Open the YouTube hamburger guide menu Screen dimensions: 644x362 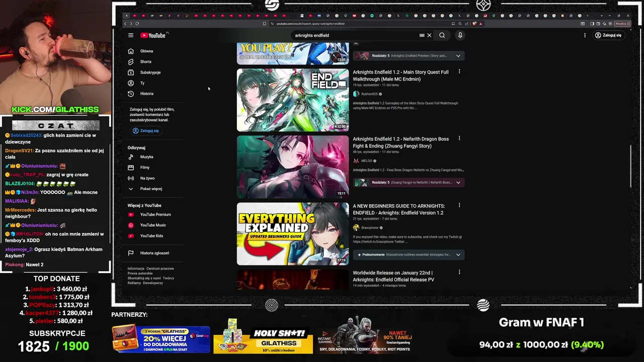click(130, 35)
